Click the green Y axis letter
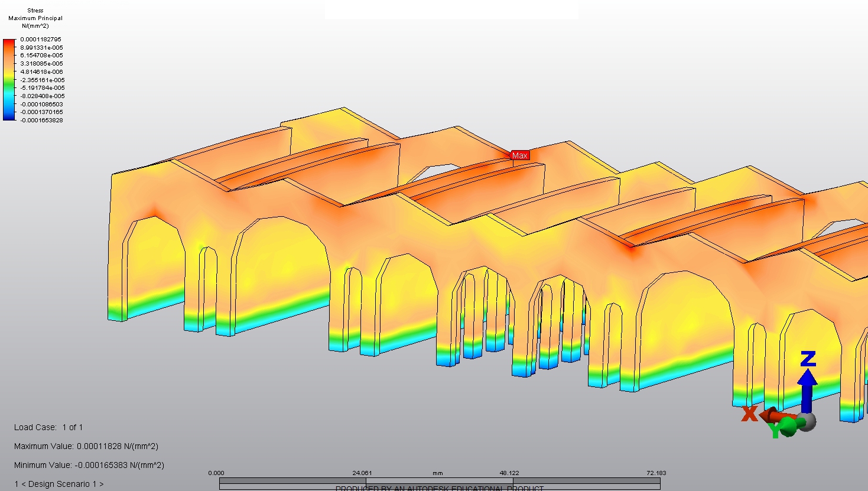The height and width of the screenshot is (491, 868). pyautogui.click(x=775, y=431)
